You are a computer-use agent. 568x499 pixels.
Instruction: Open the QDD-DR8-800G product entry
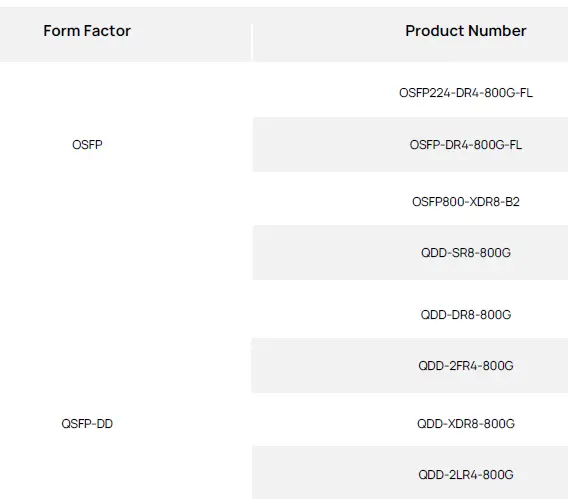point(466,315)
